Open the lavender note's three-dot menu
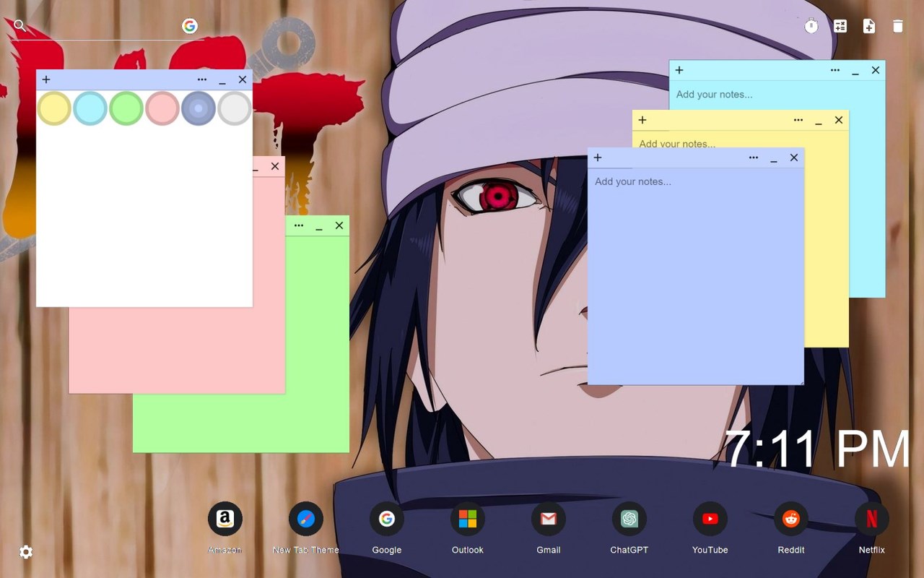The width and height of the screenshot is (924, 578). (754, 158)
